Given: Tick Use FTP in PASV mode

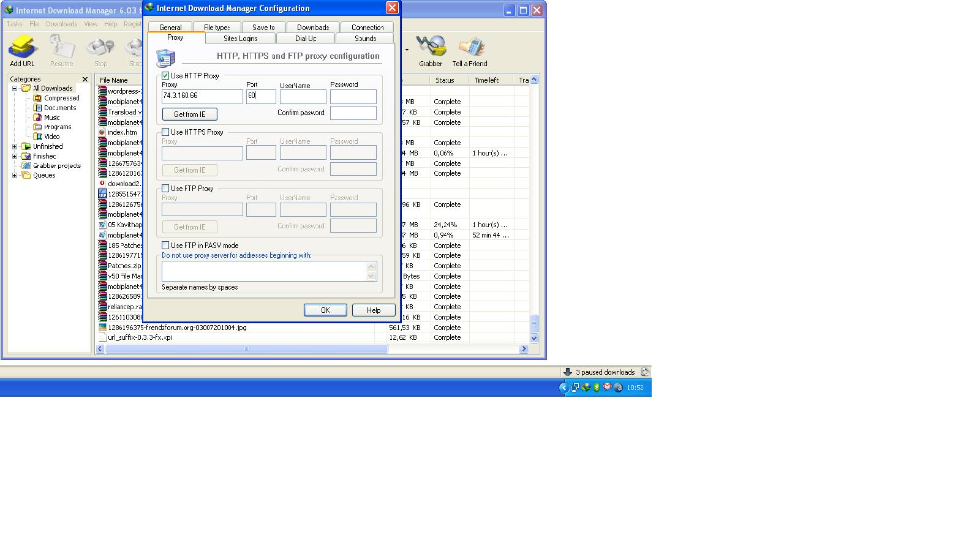Looking at the screenshot, I should click(x=165, y=246).
